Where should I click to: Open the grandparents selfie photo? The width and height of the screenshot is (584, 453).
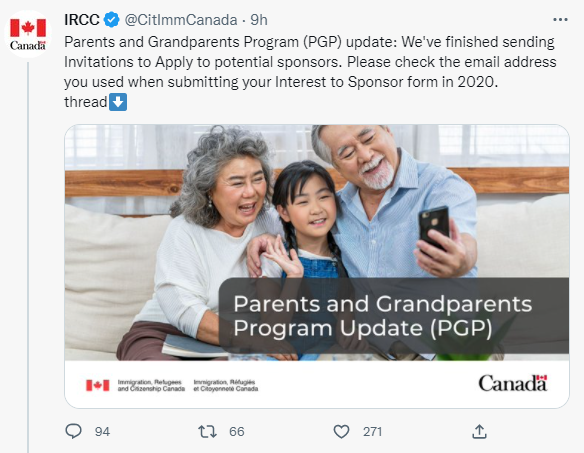coord(317,242)
